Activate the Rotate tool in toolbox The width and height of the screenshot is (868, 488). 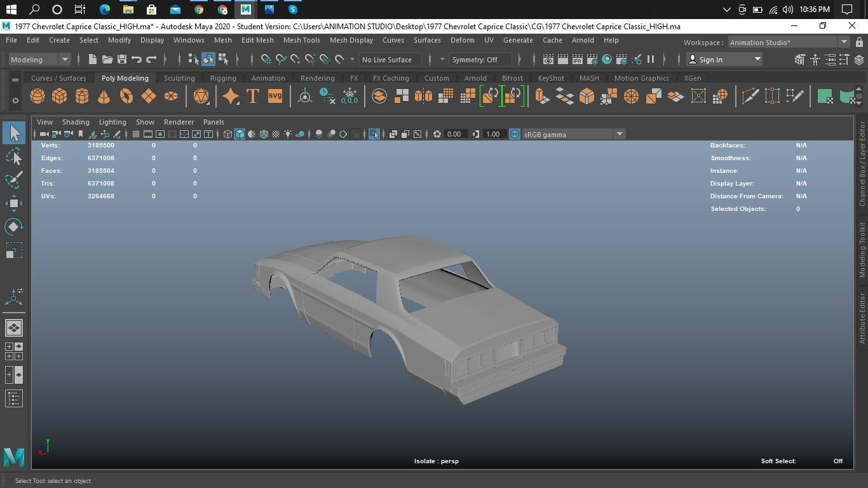pos(14,227)
